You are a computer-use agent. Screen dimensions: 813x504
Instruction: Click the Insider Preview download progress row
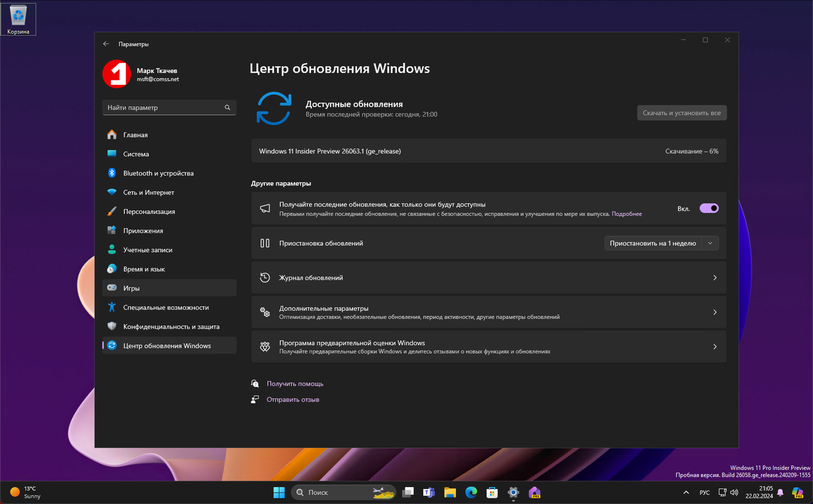point(488,151)
